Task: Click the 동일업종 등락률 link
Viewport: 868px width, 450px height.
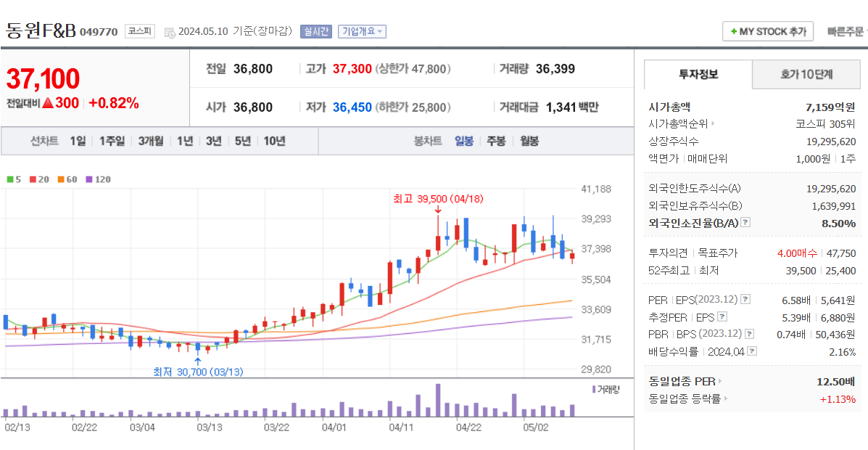Action: click(685, 398)
